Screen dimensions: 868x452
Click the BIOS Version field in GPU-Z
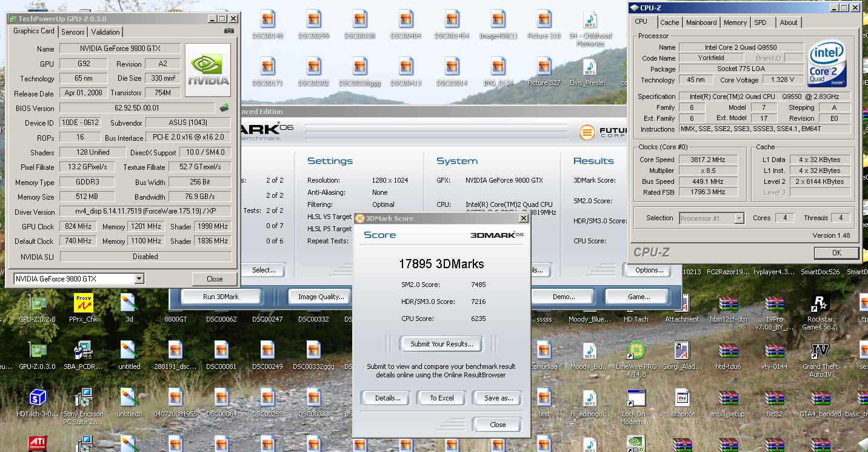pyautogui.click(x=137, y=108)
